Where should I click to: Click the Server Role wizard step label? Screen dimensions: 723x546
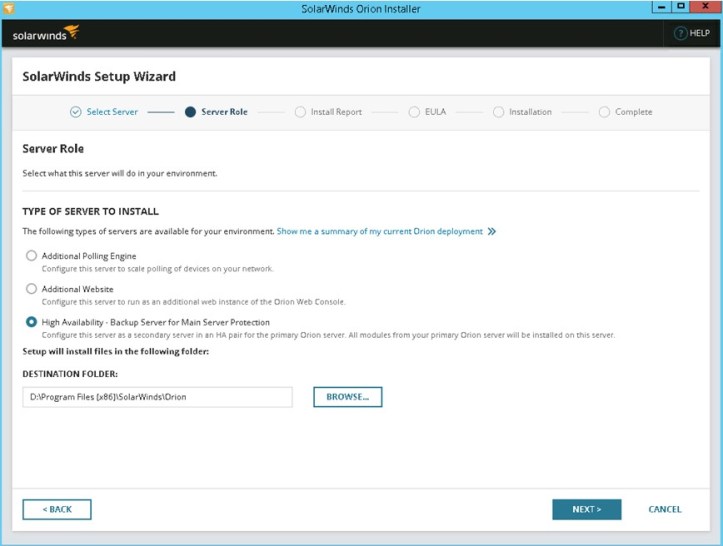pos(224,112)
